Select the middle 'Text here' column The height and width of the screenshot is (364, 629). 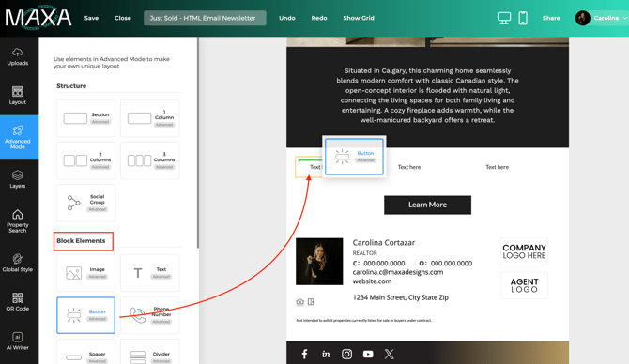409,167
